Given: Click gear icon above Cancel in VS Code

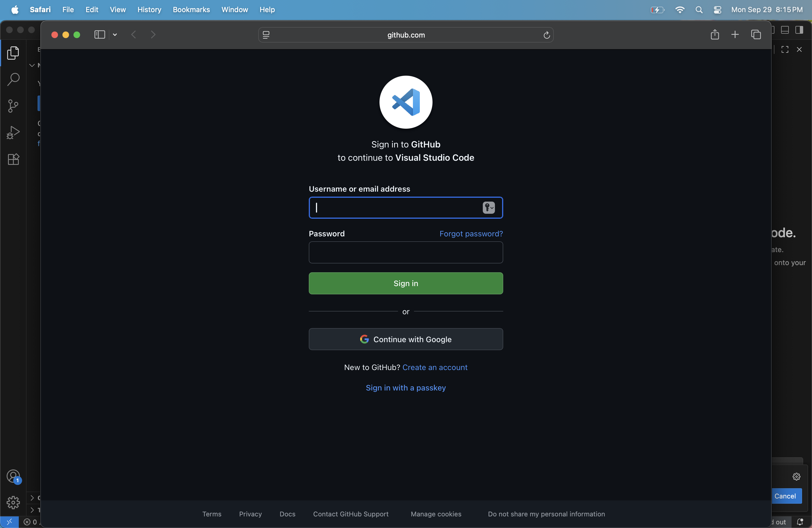Looking at the screenshot, I should (x=796, y=476).
